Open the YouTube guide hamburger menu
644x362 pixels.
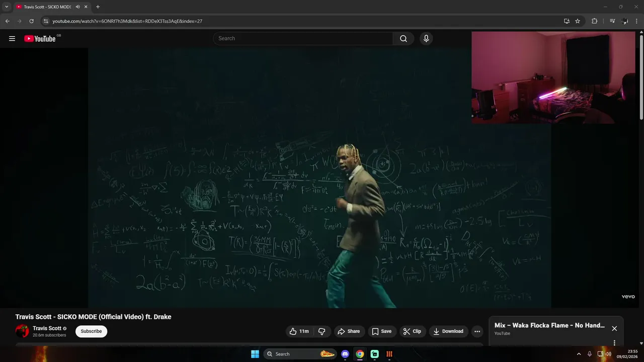[12, 39]
